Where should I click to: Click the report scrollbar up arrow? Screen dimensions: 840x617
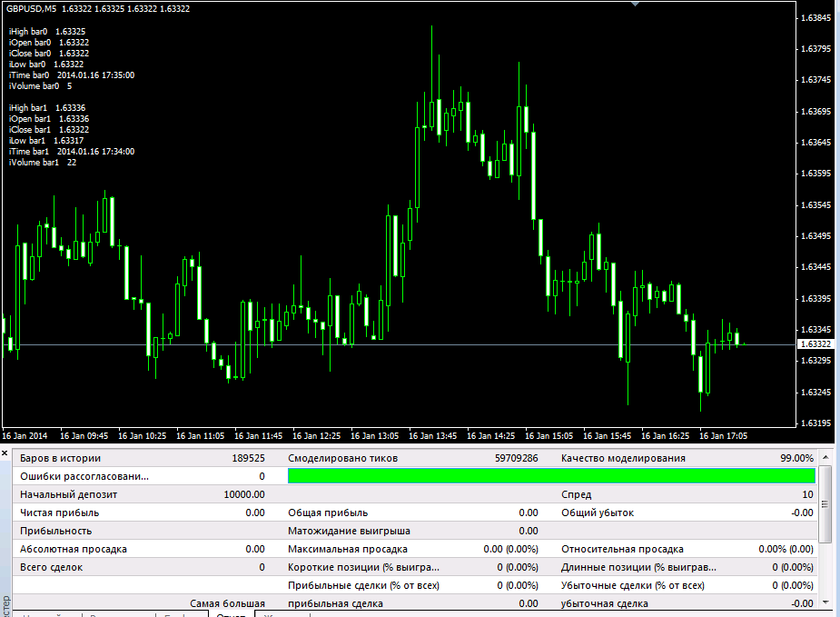pyautogui.click(x=825, y=457)
